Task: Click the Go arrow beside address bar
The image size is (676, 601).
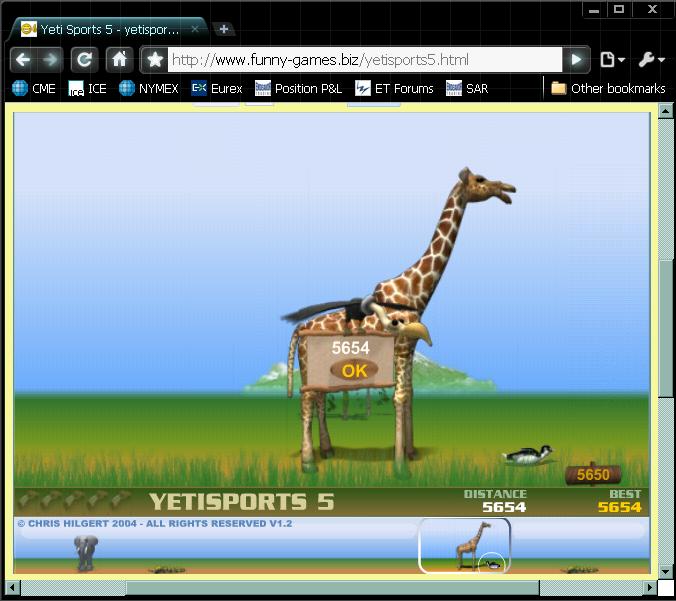Action: (576, 59)
